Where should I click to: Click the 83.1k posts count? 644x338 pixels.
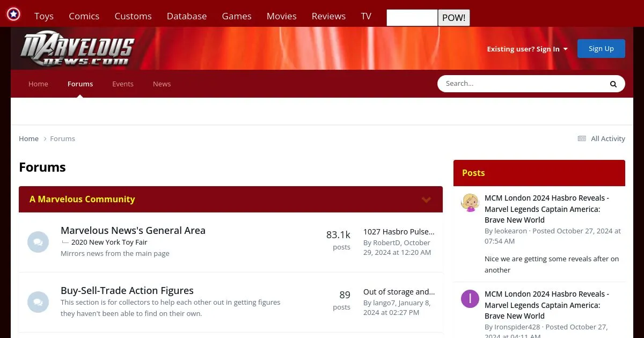click(338, 240)
